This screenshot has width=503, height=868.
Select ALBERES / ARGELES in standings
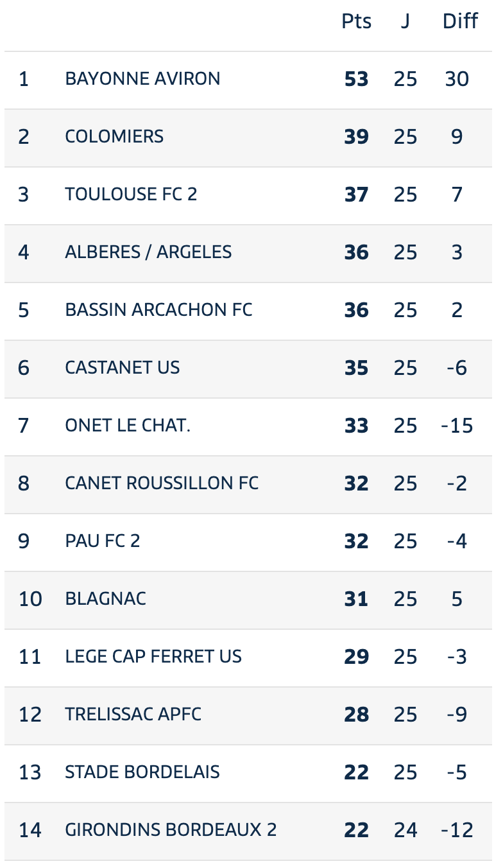click(x=148, y=252)
